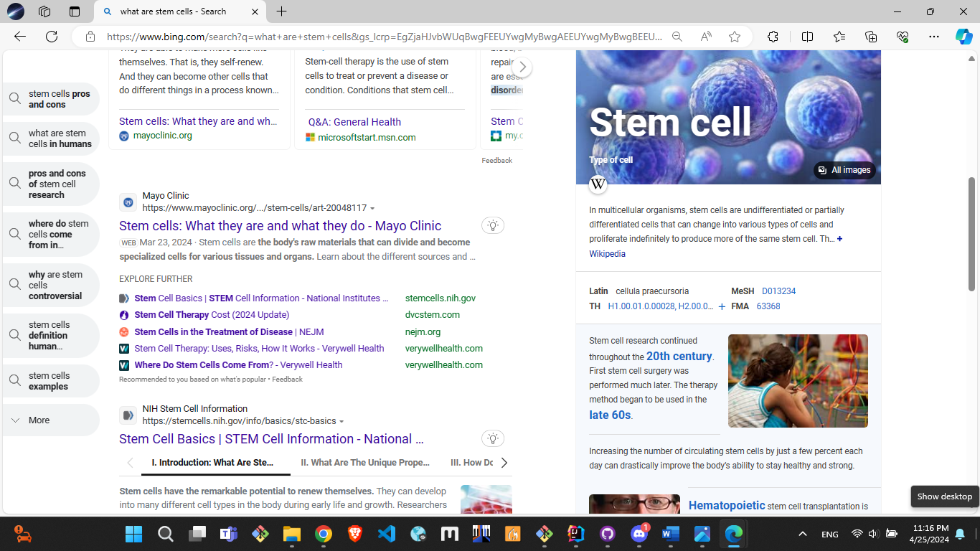Open 'Stem cells: What they are' Mayo Clinic link
The image size is (980, 551).
tap(280, 225)
